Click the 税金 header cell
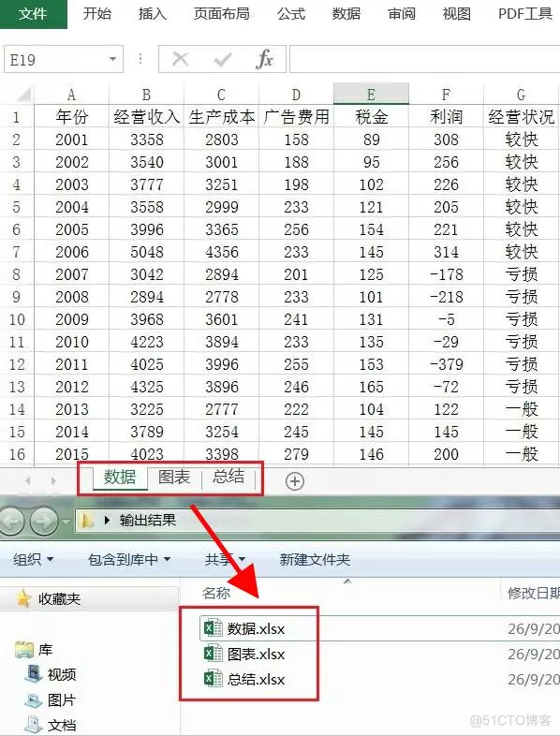Screen dimensions: 560x736 pos(371,116)
